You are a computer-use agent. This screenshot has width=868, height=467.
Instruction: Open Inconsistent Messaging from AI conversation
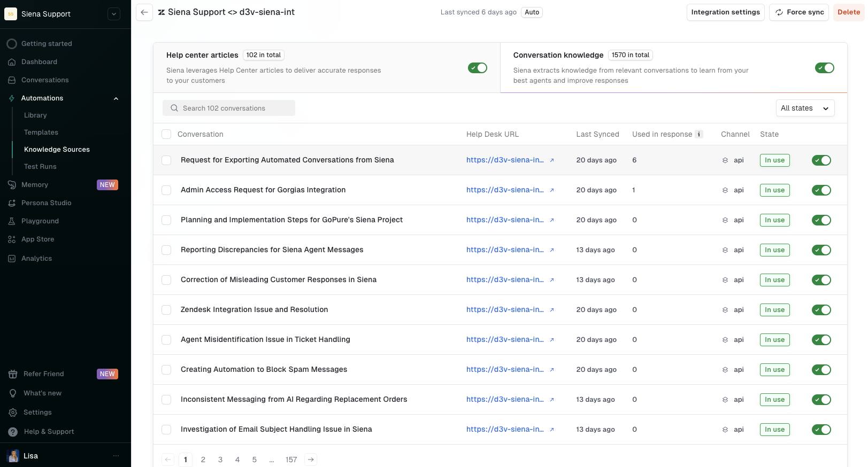point(294,399)
